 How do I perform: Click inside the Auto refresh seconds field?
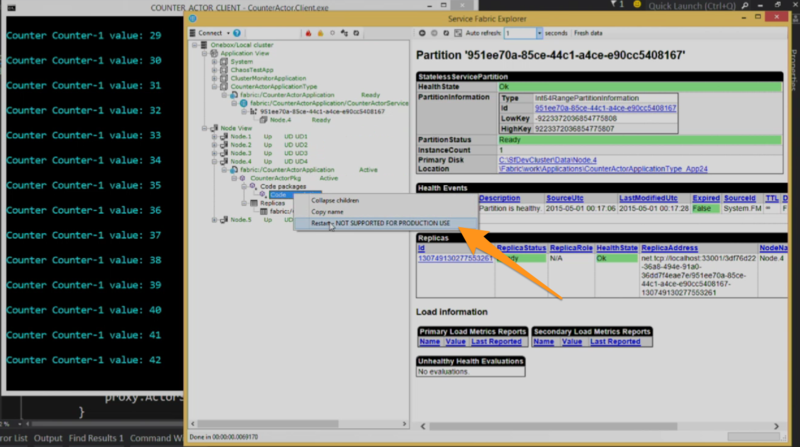pos(520,33)
